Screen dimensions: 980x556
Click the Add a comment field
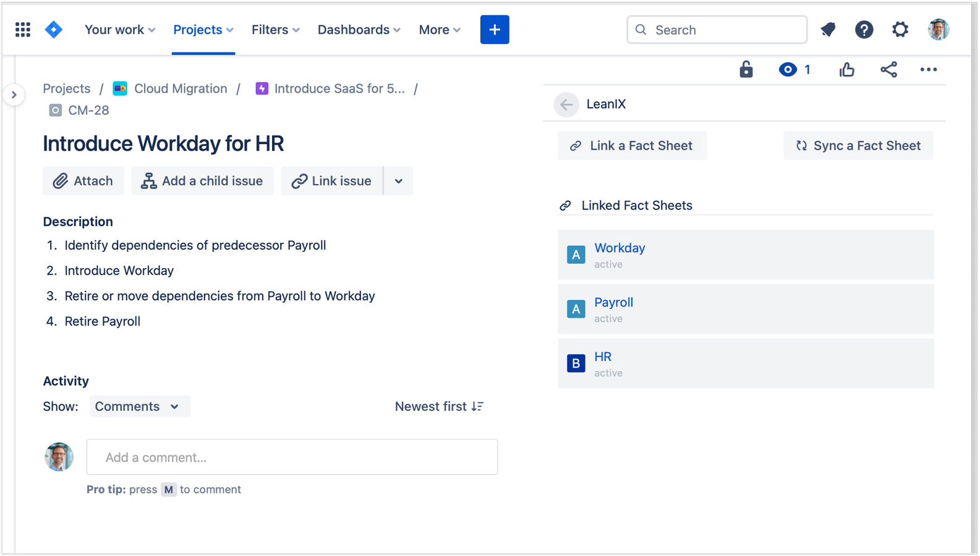[x=292, y=457]
